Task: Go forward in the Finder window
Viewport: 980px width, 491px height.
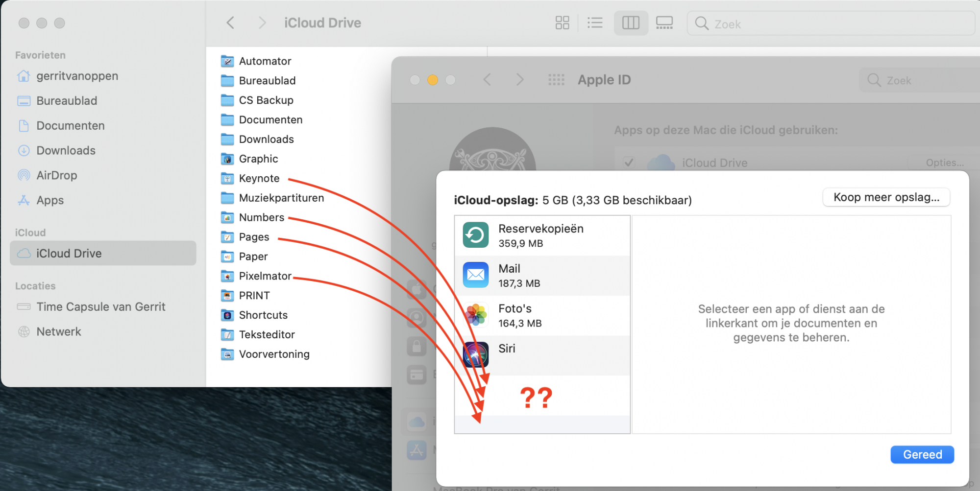Action: click(x=262, y=23)
